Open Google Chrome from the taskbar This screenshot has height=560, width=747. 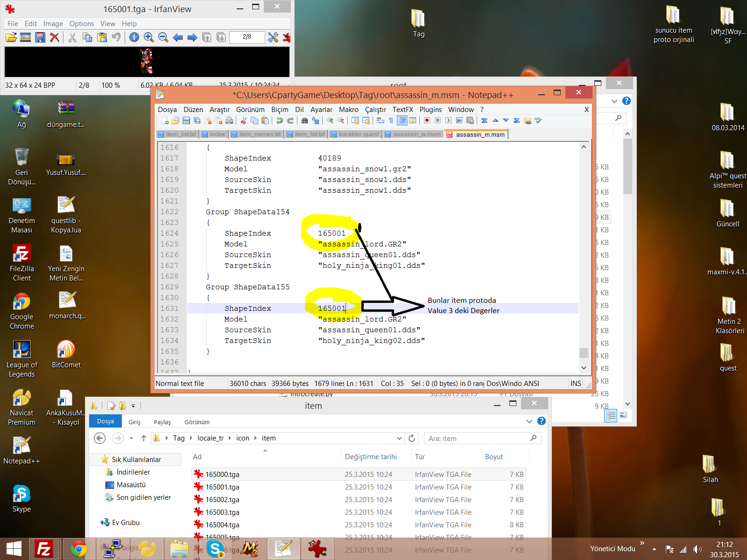click(x=78, y=549)
